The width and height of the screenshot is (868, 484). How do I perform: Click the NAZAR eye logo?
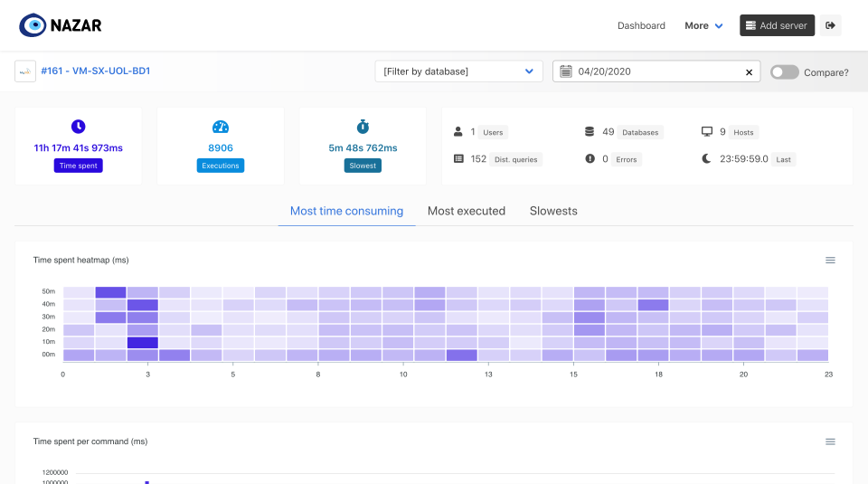(33, 25)
